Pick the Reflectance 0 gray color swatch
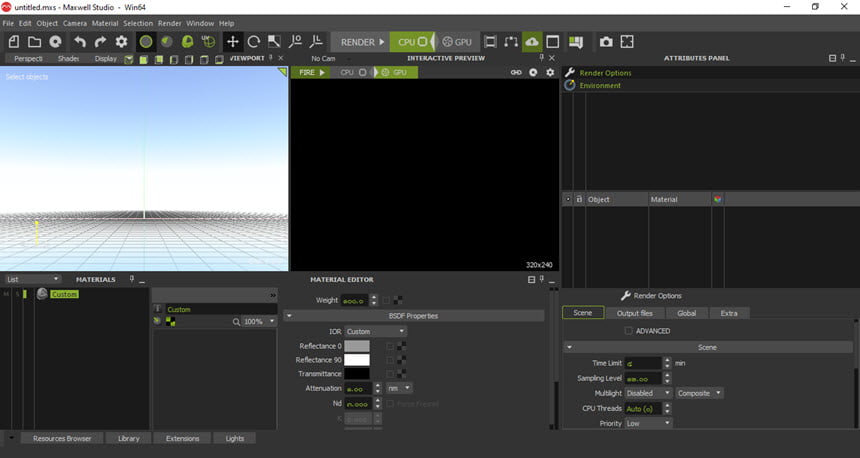 [357, 346]
